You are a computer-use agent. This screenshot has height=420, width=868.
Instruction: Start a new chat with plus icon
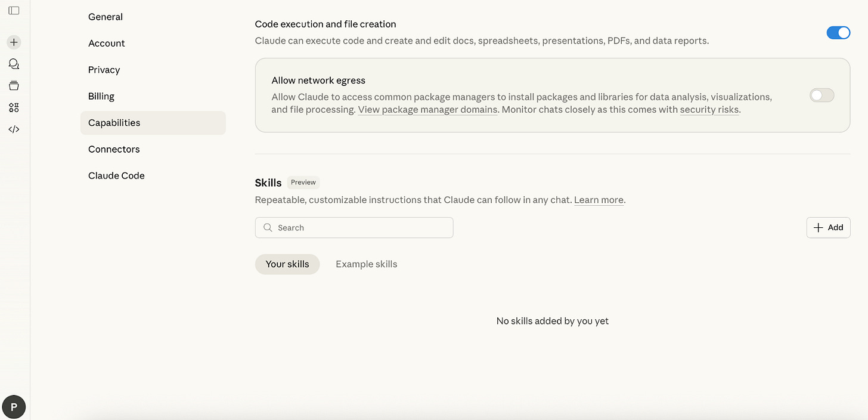click(14, 42)
